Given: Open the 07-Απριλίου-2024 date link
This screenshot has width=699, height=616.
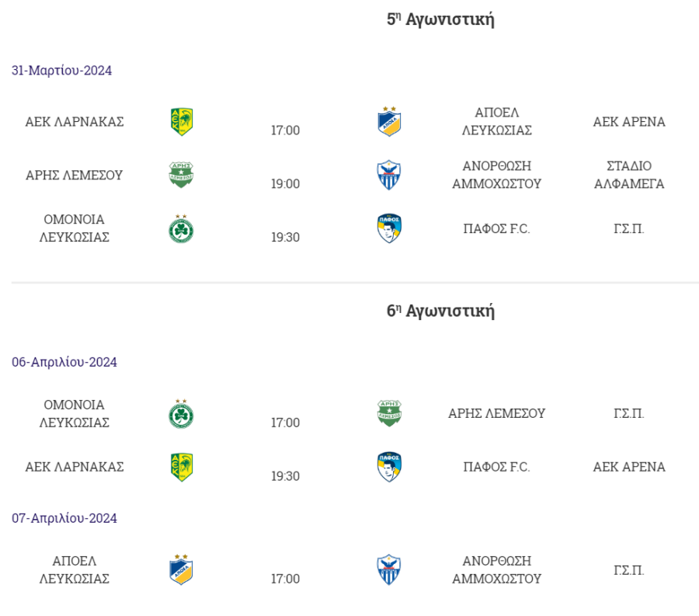Looking at the screenshot, I should [64, 518].
